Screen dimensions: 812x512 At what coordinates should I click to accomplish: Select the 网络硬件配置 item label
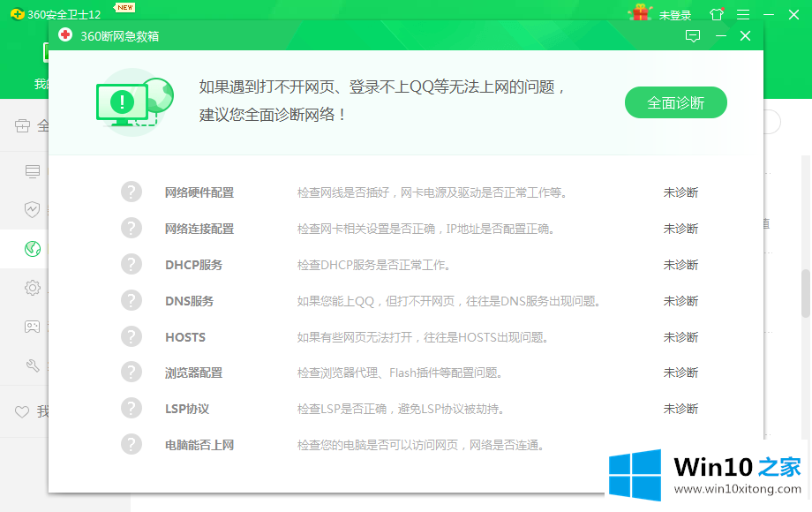coord(199,192)
